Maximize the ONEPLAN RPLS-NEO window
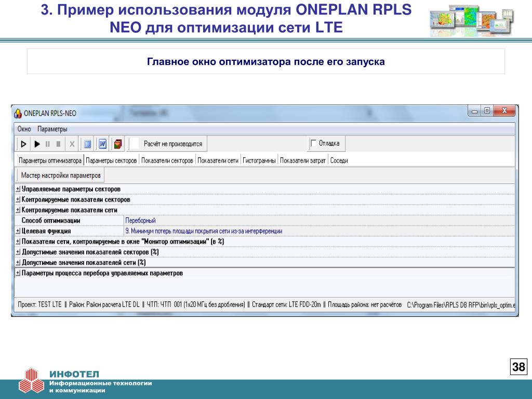The height and width of the screenshot is (399, 532). (487, 111)
